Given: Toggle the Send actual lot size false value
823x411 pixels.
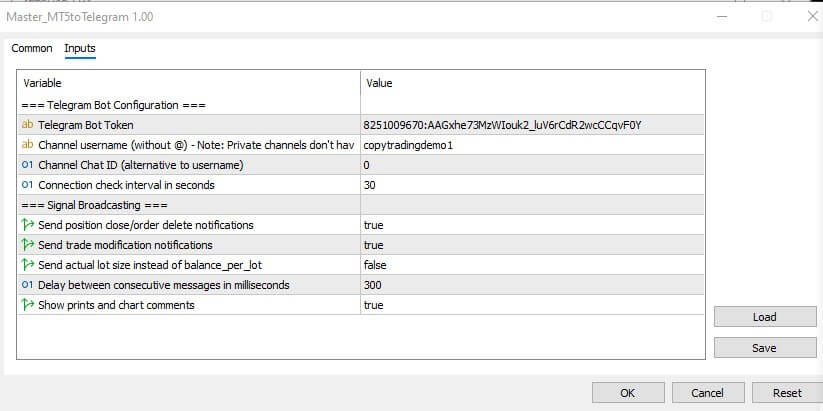Looking at the screenshot, I should point(375,265).
